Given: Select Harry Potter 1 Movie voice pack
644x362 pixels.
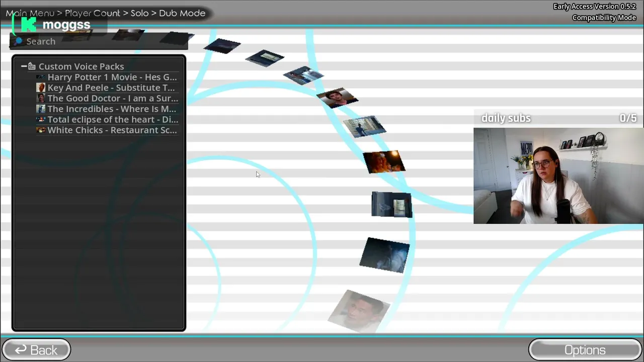Looking at the screenshot, I should click(107, 77).
